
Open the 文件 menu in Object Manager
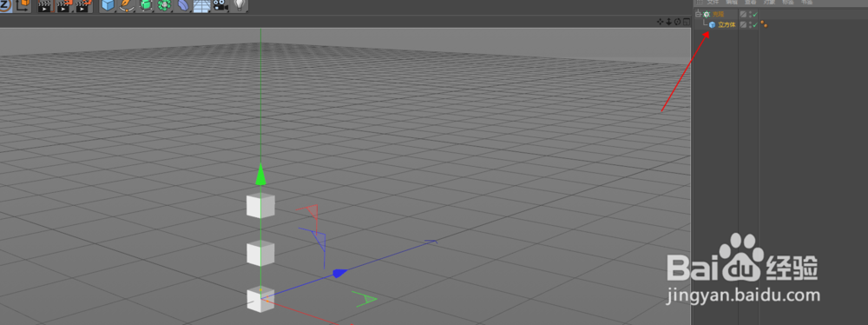[713, 3]
